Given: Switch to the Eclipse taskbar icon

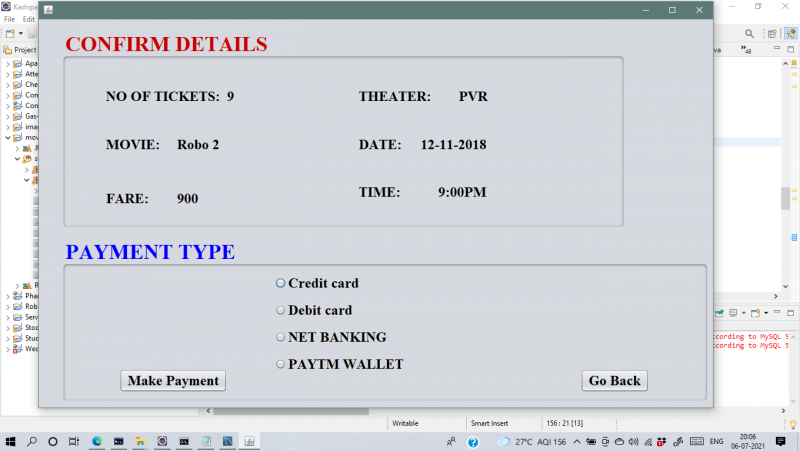Looking at the screenshot, I should click(162, 442).
